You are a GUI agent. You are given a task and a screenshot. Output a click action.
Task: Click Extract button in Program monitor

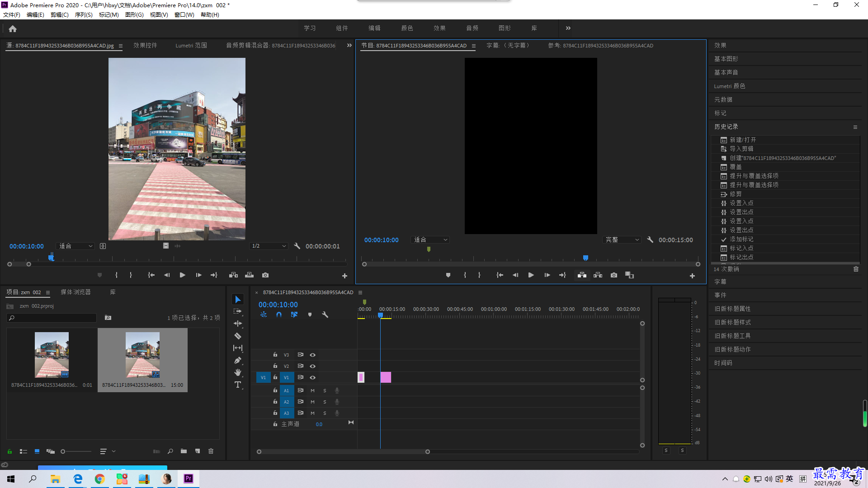click(598, 275)
